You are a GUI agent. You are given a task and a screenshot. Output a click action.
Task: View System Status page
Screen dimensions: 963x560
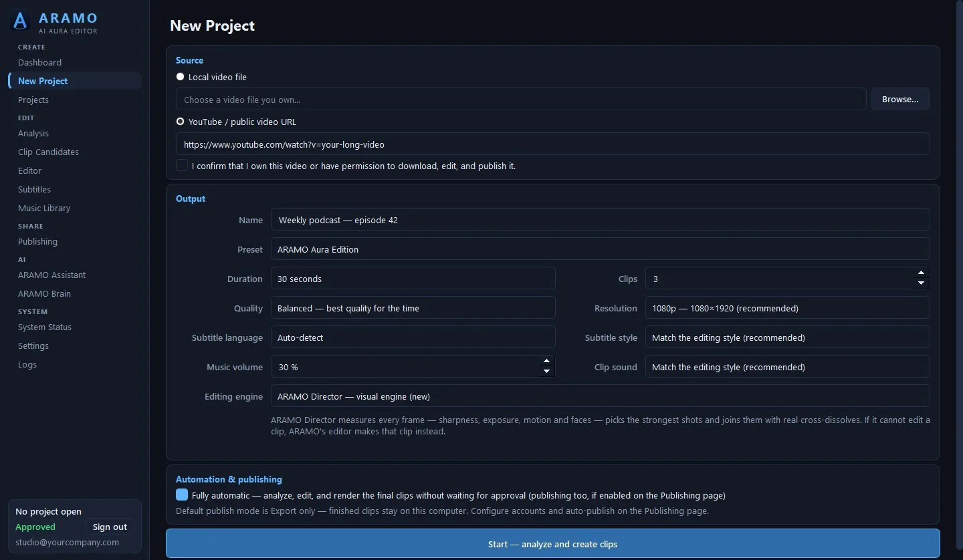(x=45, y=327)
